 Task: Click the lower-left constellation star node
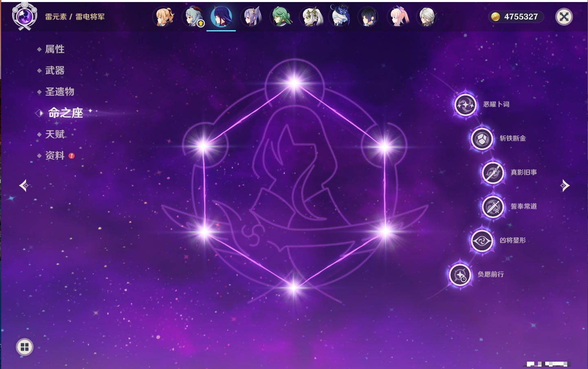coord(204,232)
